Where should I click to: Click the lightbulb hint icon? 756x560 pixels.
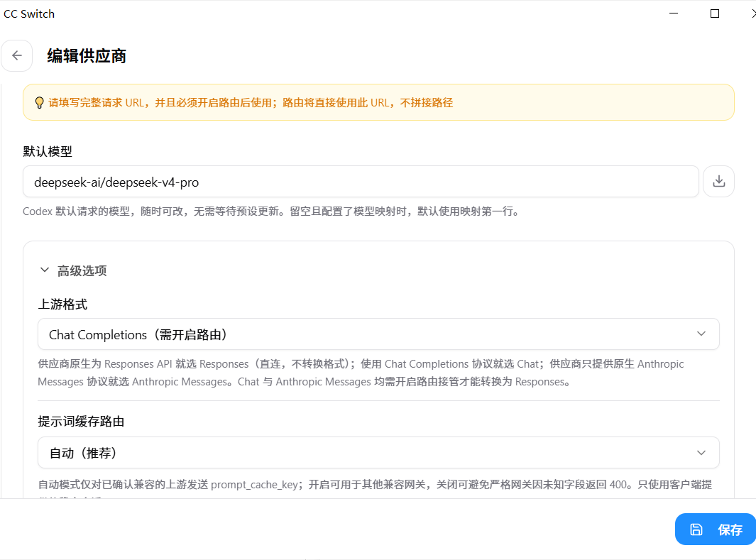point(40,103)
